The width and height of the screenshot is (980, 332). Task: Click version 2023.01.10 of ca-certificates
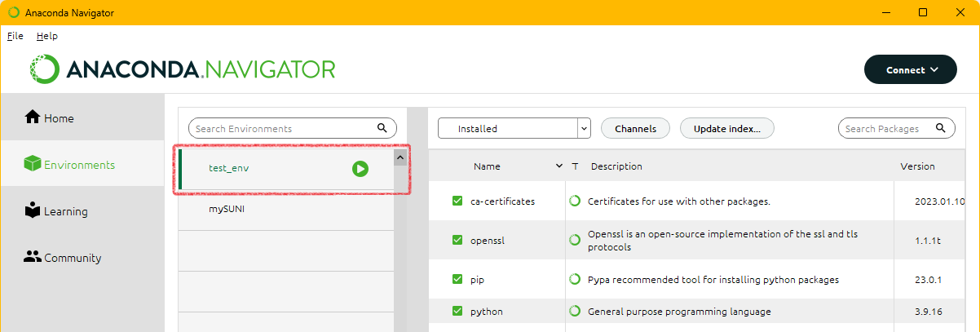[x=940, y=201]
